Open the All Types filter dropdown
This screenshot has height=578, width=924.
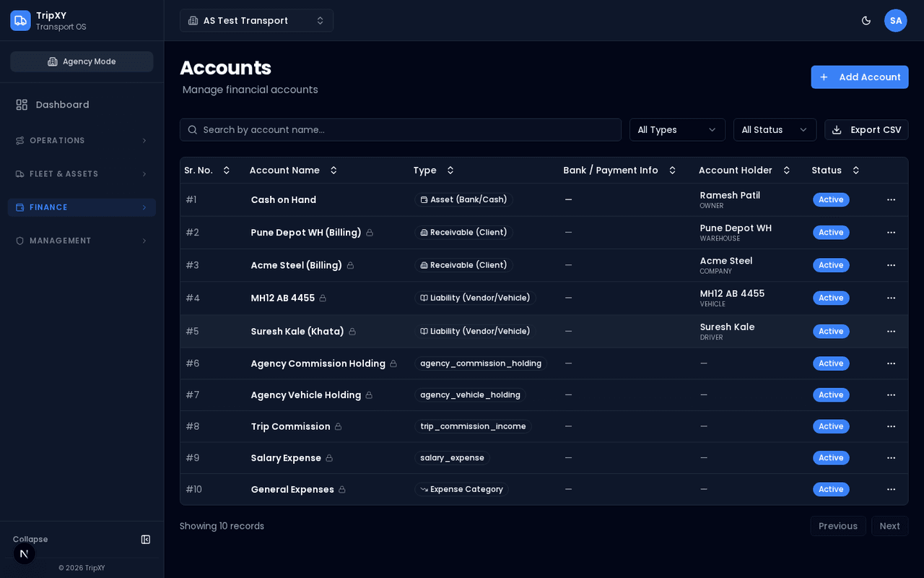(677, 130)
